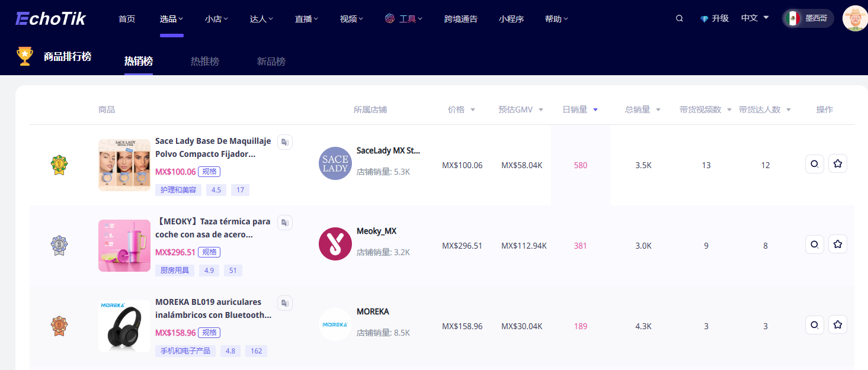This screenshot has height=370, width=868.
Task: Click the 手机和电子产品 category tag
Action: (185, 351)
